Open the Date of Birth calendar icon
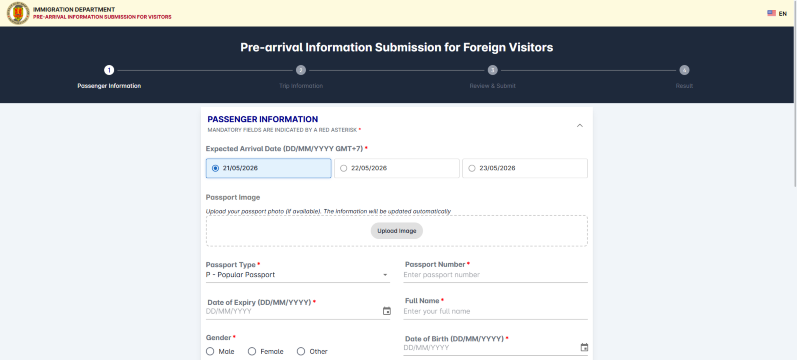797x360 pixels. point(584,348)
